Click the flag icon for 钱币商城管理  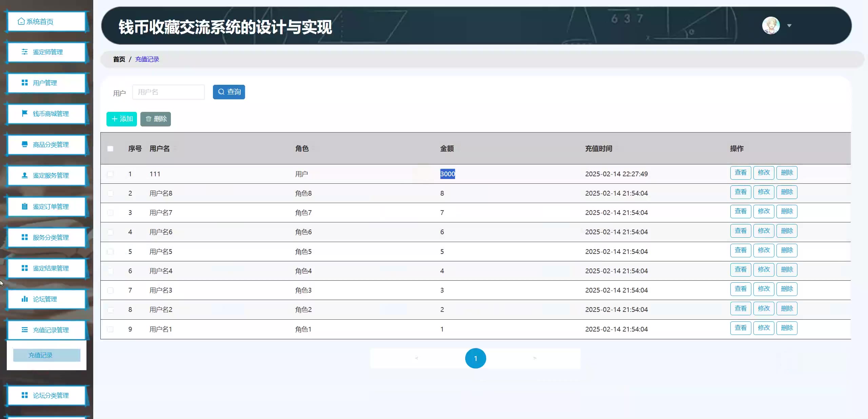[25, 113]
